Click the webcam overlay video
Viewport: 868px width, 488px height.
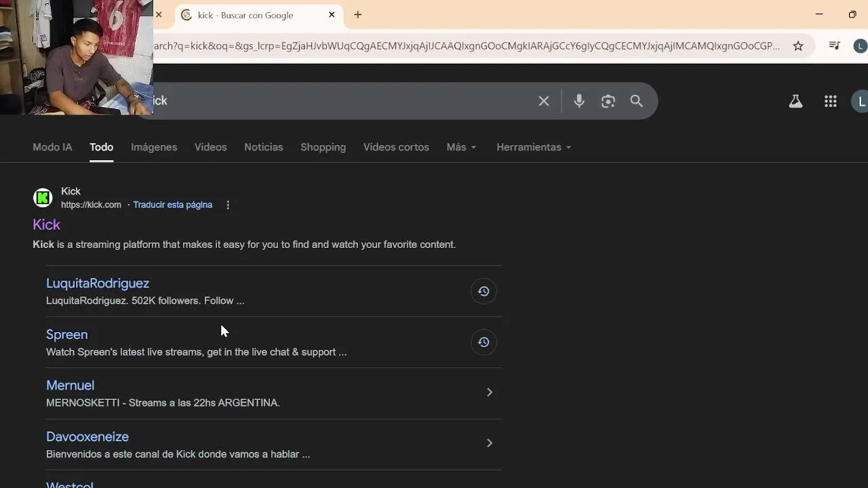(77, 57)
